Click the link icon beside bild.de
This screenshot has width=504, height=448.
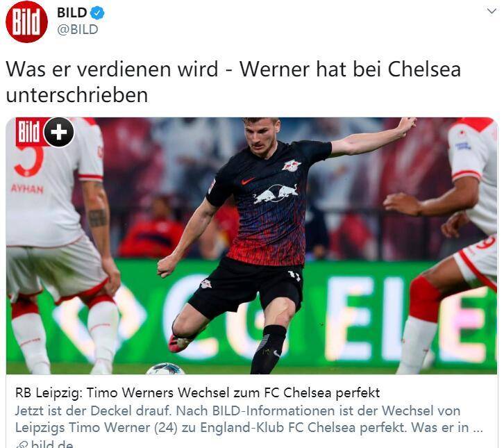(22, 445)
